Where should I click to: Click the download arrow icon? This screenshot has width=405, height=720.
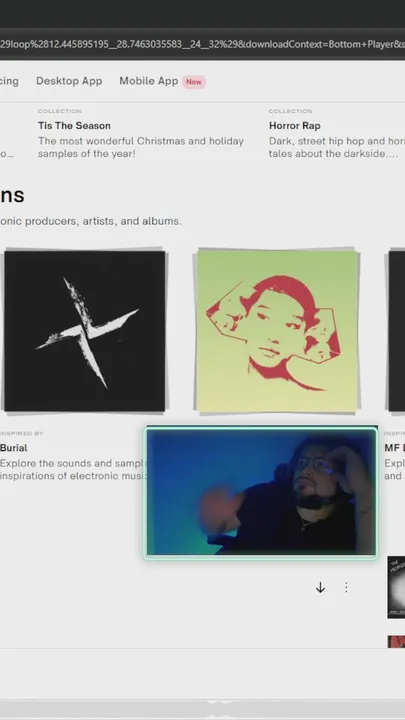[321, 587]
